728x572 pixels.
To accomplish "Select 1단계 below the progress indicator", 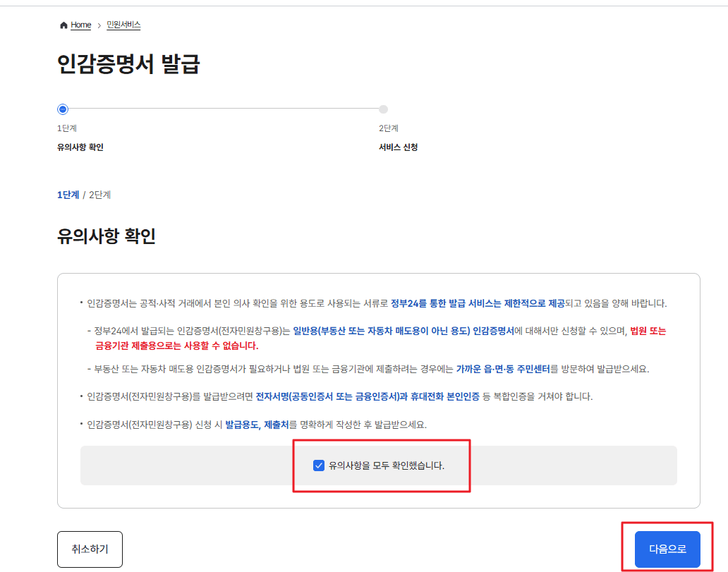I will coord(68,195).
